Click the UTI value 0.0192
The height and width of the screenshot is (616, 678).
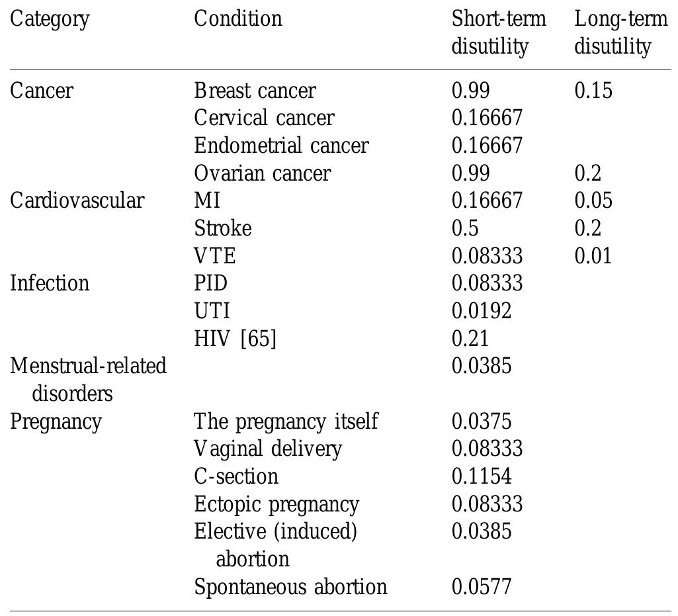[x=482, y=311]
